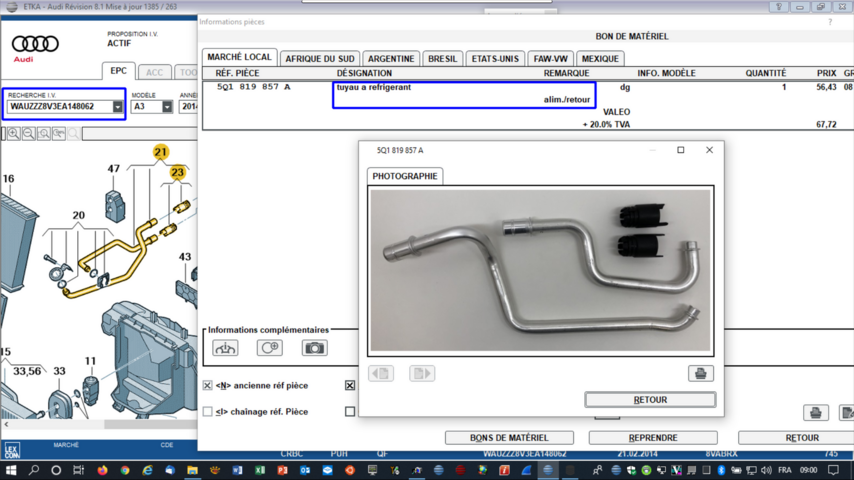Click the left arrow of diagram scrollbar
Image resolution: width=854 pixels, height=480 pixels.
click(x=6, y=424)
